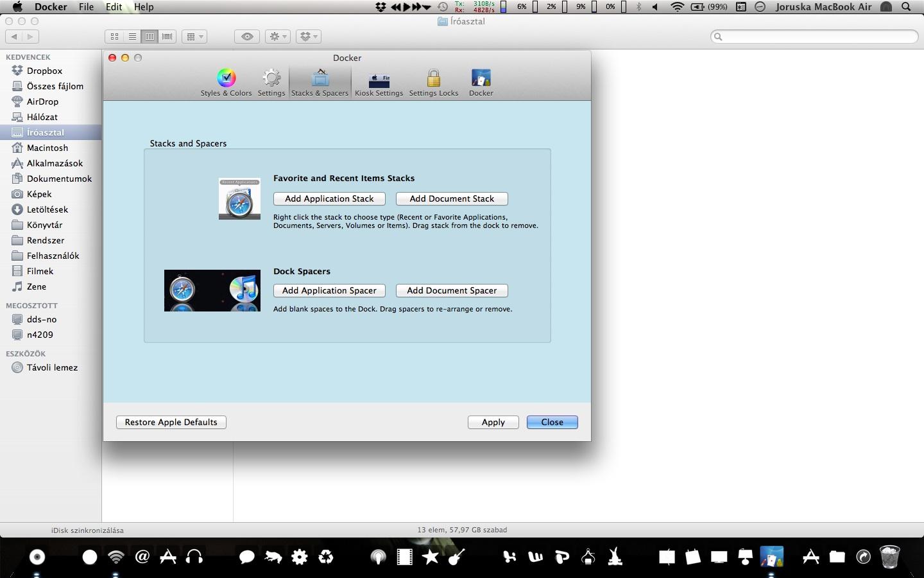Screen dimensions: 924x578
Task: Open the Docker cards icon pane
Action: pos(481,82)
